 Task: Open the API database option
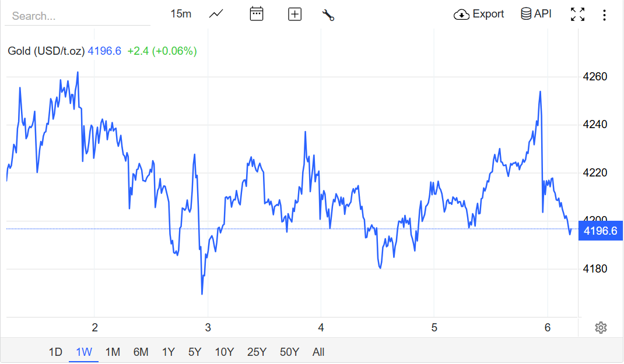click(536, 14)
